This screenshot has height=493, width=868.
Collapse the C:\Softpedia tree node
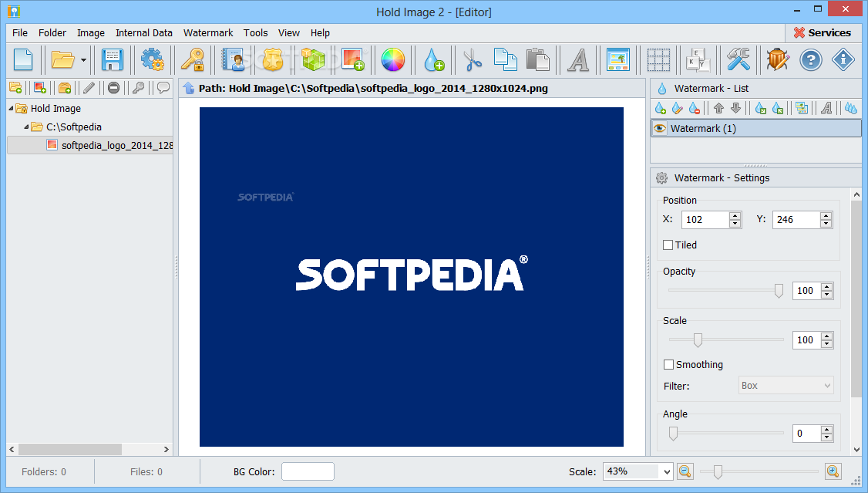(26, 127)
